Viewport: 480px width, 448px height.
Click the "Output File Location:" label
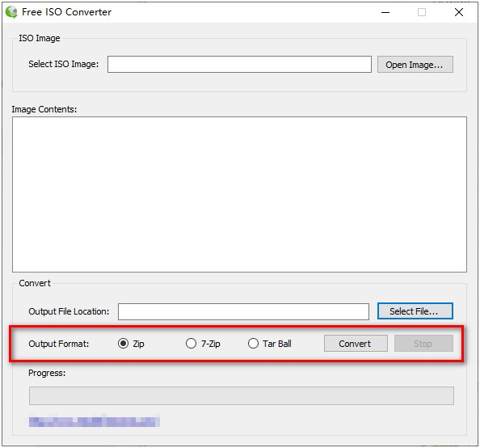[x=69, y=311]
